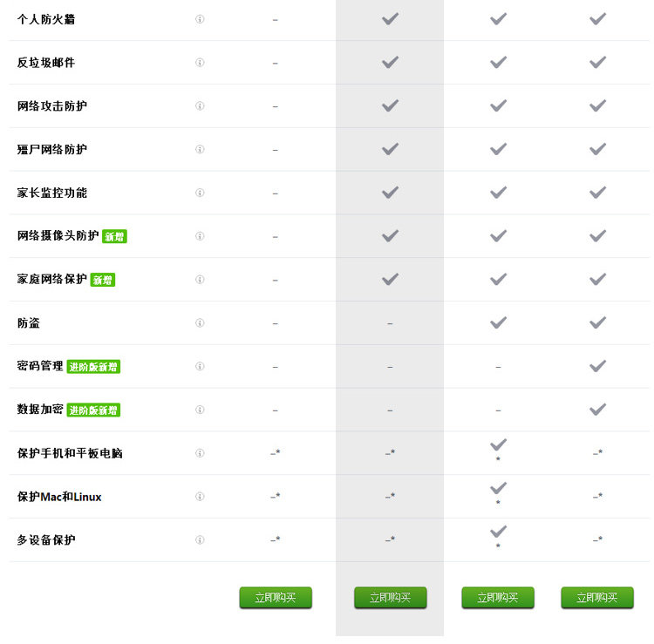This screenshot has height=644, width=654.
Task: Open the 反垃圾邮件 info tooltip icon
Action: tap(200, 63)
